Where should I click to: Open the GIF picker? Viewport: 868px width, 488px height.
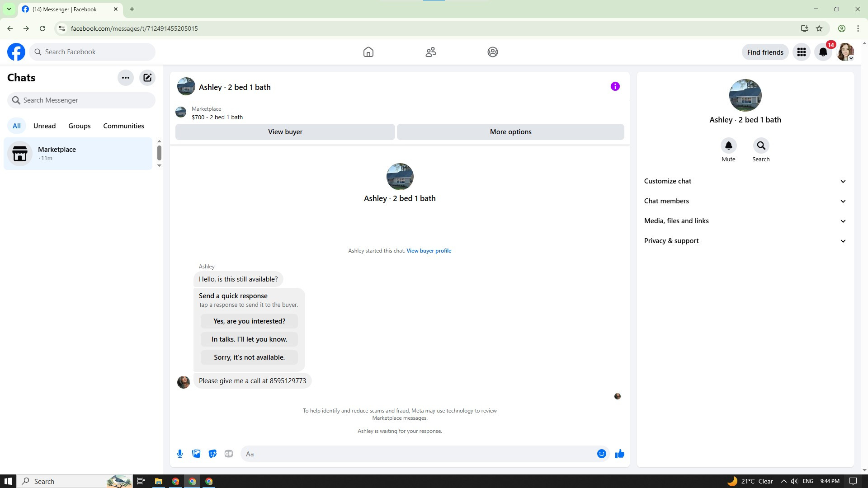(229, 454)
